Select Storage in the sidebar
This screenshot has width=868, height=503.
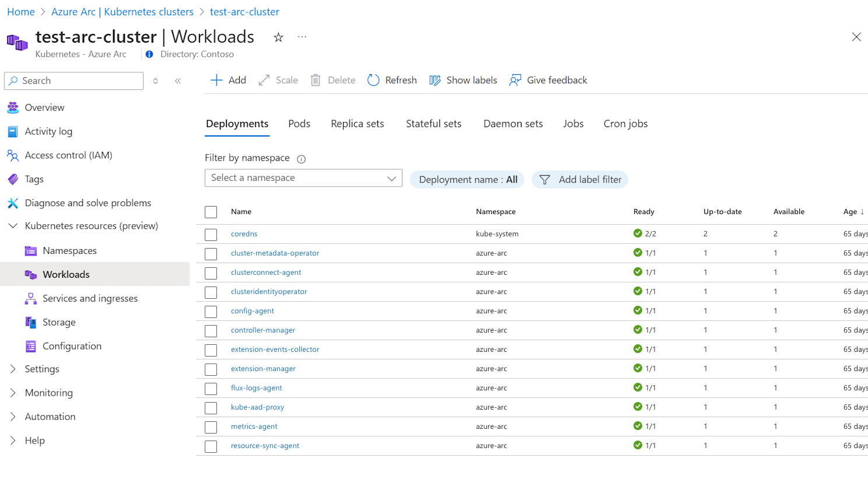[x=59, y=322]
